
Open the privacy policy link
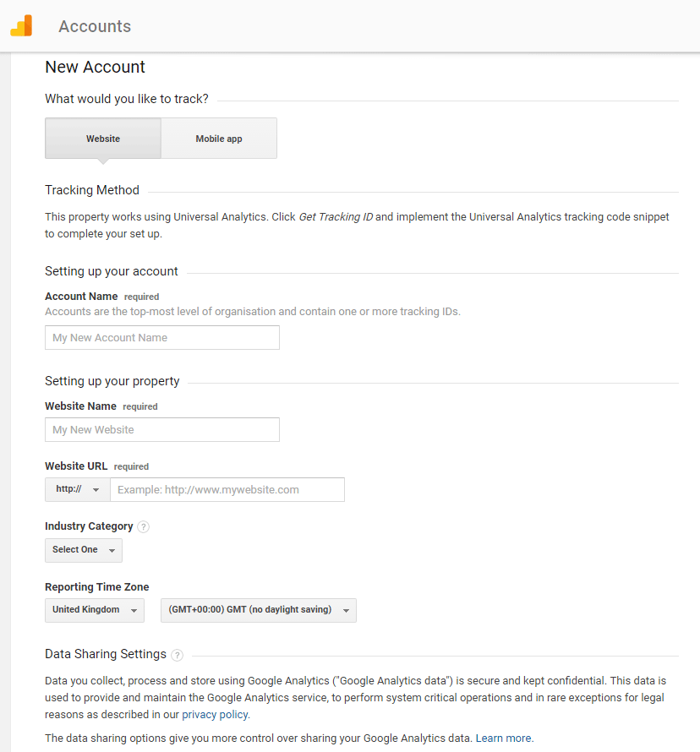[215, 715]
